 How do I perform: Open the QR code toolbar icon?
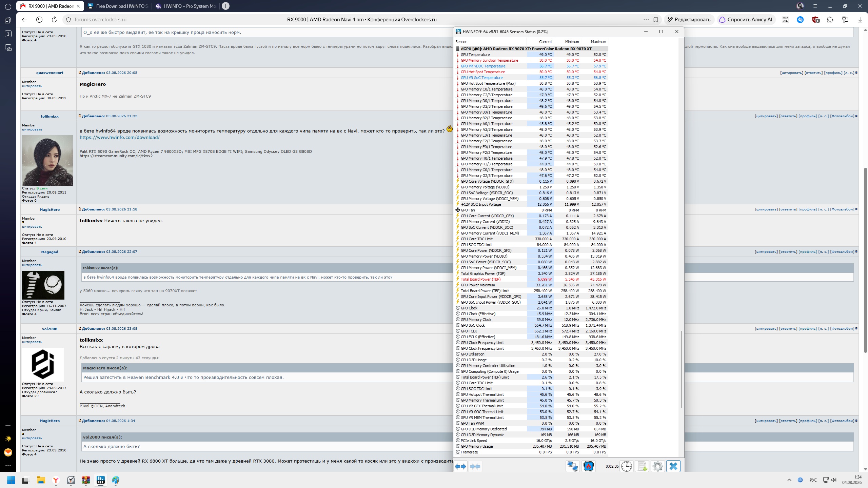point(785,20)
